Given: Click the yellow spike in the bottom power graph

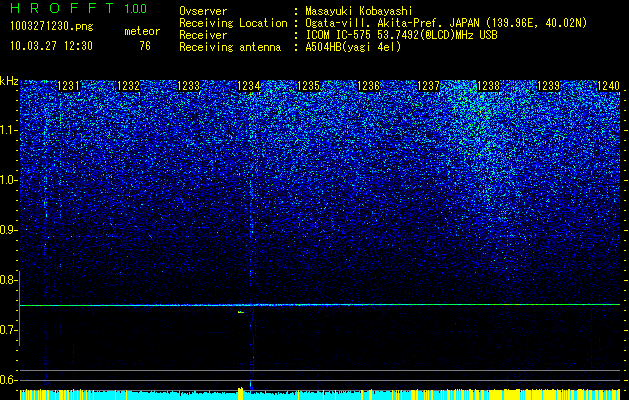Looking at the screenshot, I should tap(241, 393).
